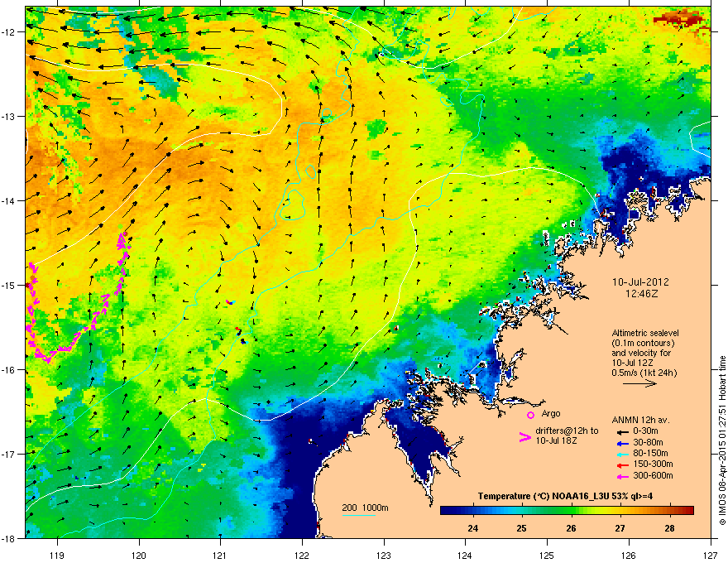Click longitude axis label 122

(302, 555)
